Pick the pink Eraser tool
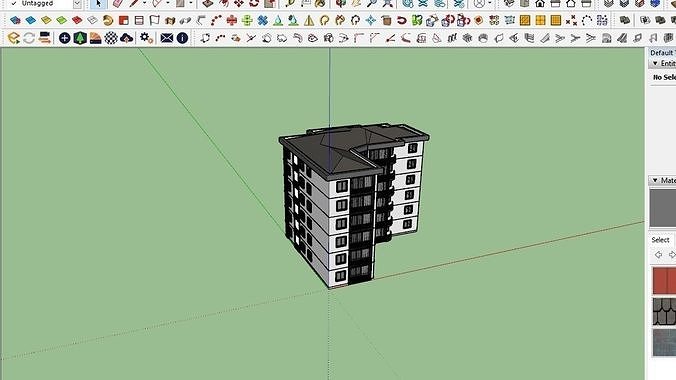 [118, 4]
